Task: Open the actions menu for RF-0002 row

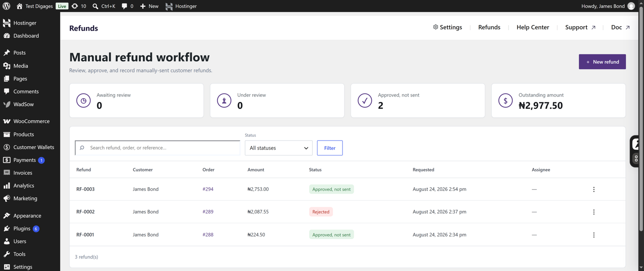Action: (x=594, y=212)
